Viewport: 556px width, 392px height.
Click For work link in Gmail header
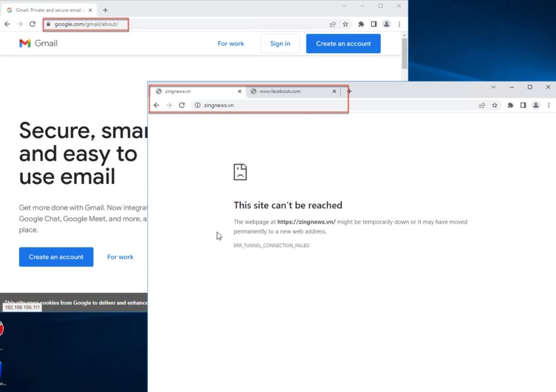point(231,43)
